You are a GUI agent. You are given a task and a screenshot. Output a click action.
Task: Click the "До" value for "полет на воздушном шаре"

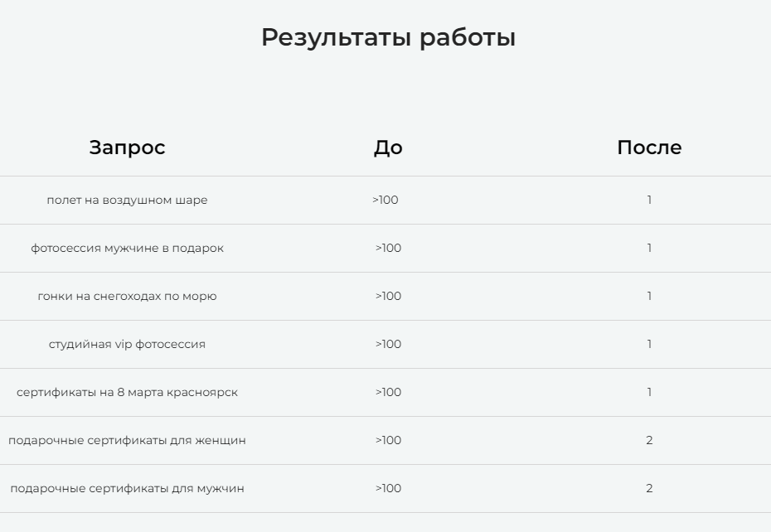[x=385, y=200]
